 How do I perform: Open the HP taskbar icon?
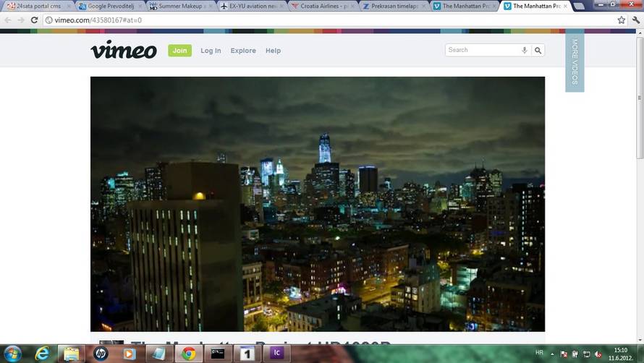(x=100, y=354)
